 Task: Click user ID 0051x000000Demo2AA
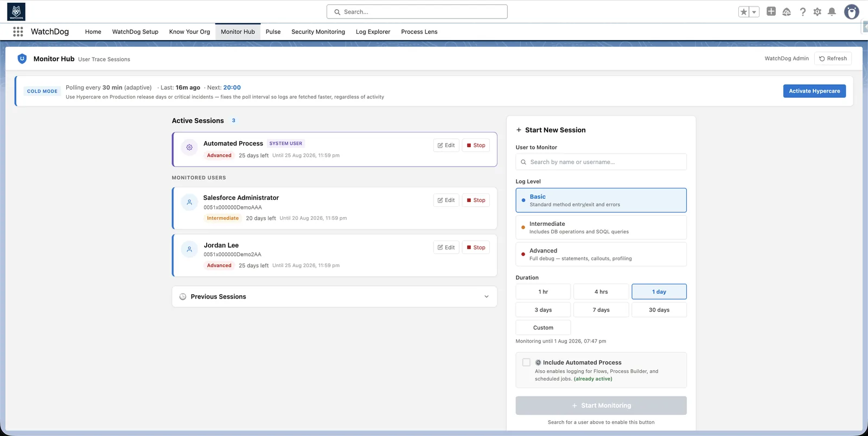pos(232,254)
